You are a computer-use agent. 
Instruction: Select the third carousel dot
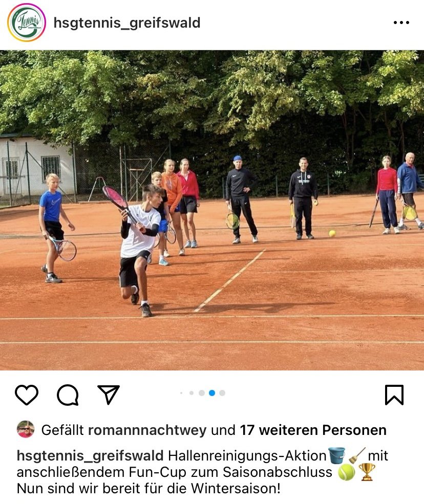[202, 393]
